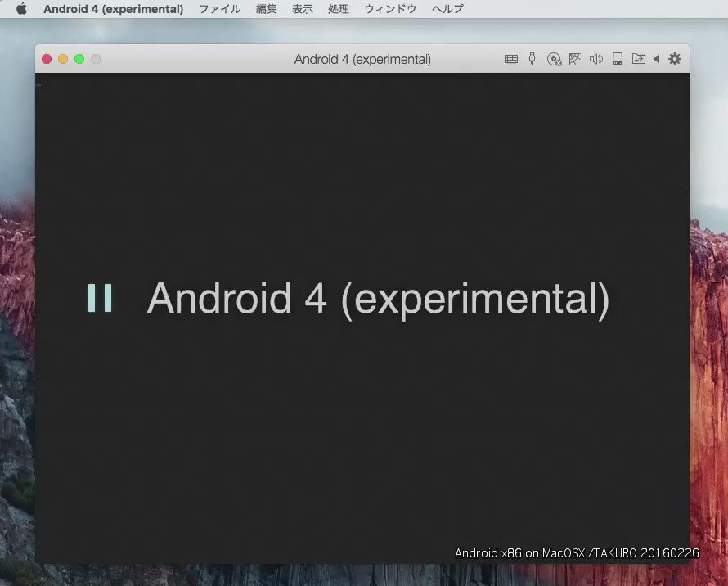Click the window title "Android 4 (experimental)"
Image resolution: width=728 pixels, height=586 pixels.
[362, 60]
